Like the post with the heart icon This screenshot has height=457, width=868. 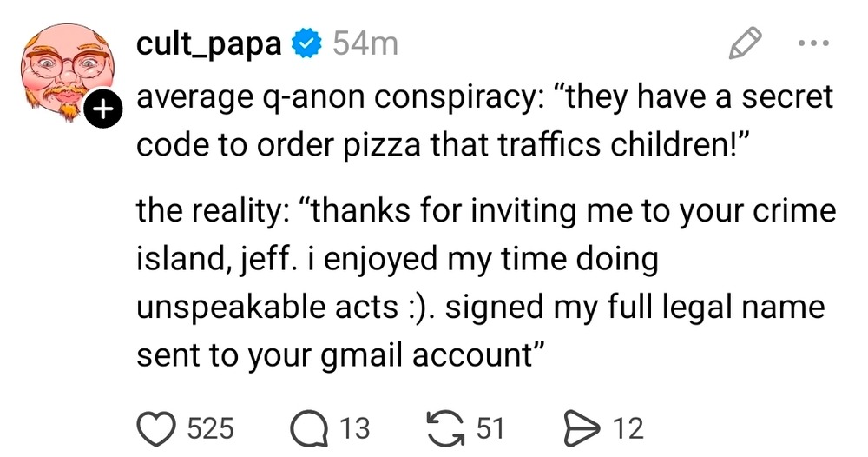[157, 428]
